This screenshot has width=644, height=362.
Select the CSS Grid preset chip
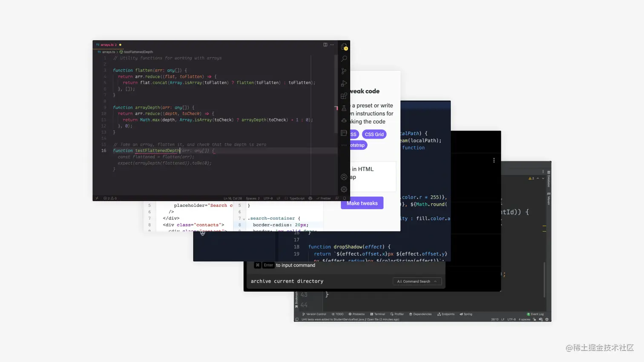[x=374, y=134]
